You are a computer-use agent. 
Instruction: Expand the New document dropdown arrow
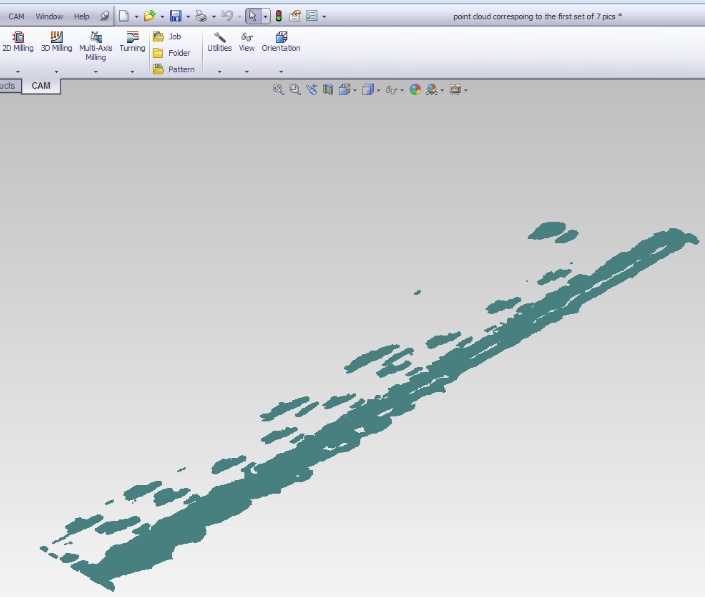pyautogui.click(x=136, y=17)
